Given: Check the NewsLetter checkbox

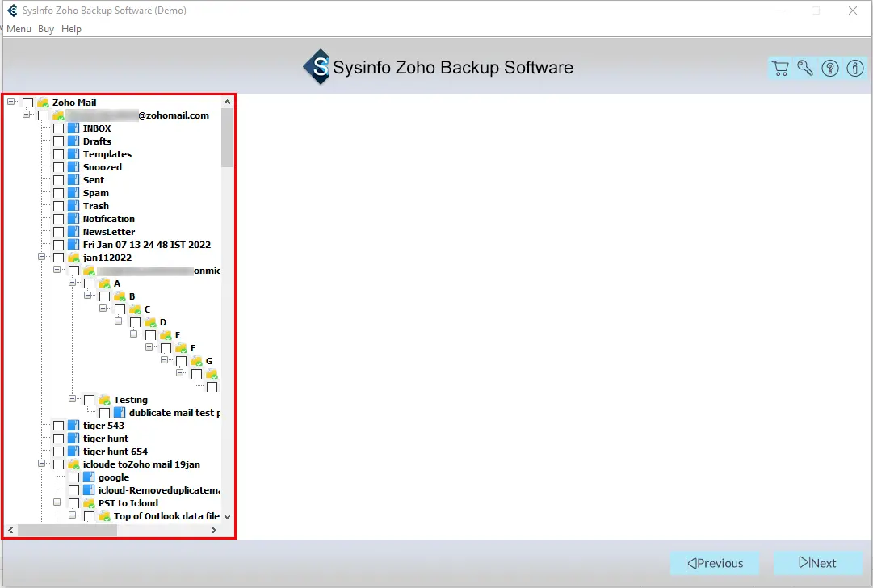Looking at the screenshot, I should click(58, 232).
